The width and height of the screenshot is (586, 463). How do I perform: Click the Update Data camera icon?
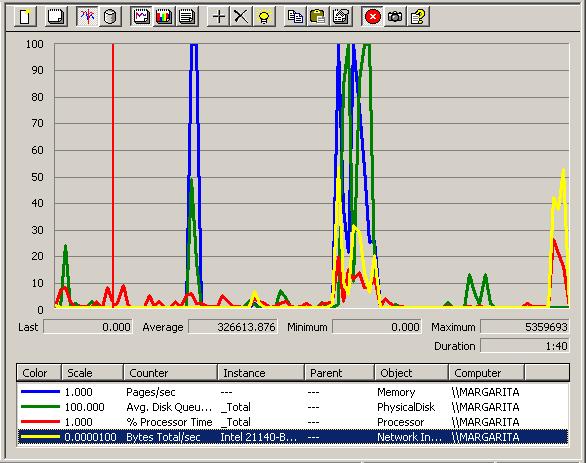pyautogui.click(x=395, y=17)
